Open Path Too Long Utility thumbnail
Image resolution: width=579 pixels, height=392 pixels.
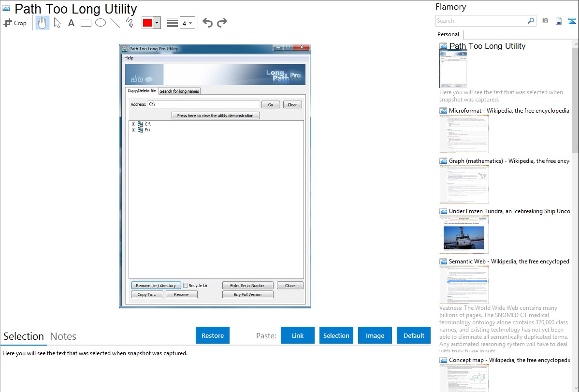tap(453, 69)
